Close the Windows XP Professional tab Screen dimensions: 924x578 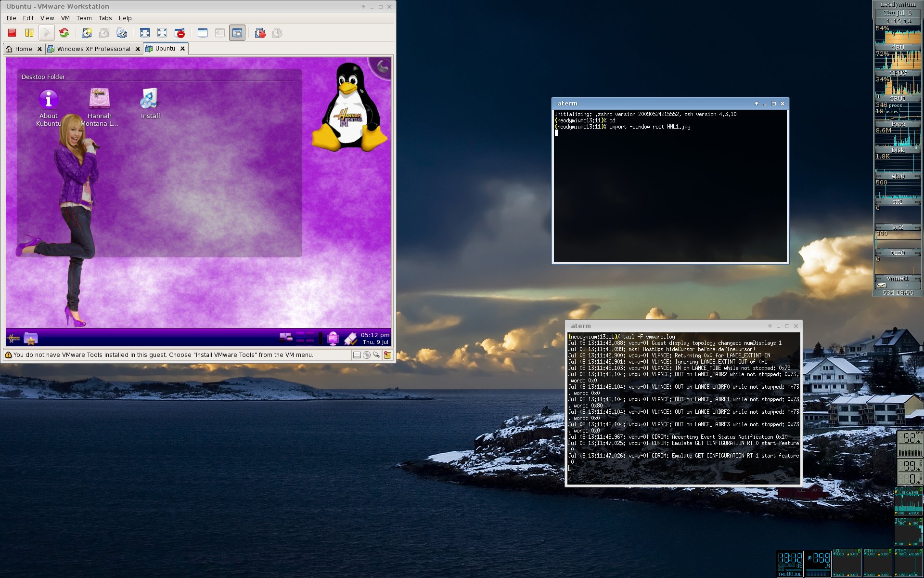(138, 49)
